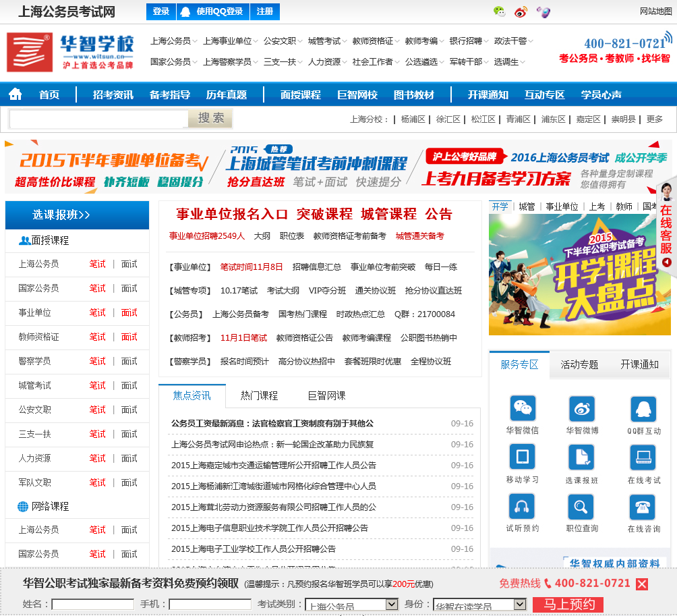This screenshot has width=677, height=616.
Task: Select the 城管 tab above the banner
Action: coord(527,206)
